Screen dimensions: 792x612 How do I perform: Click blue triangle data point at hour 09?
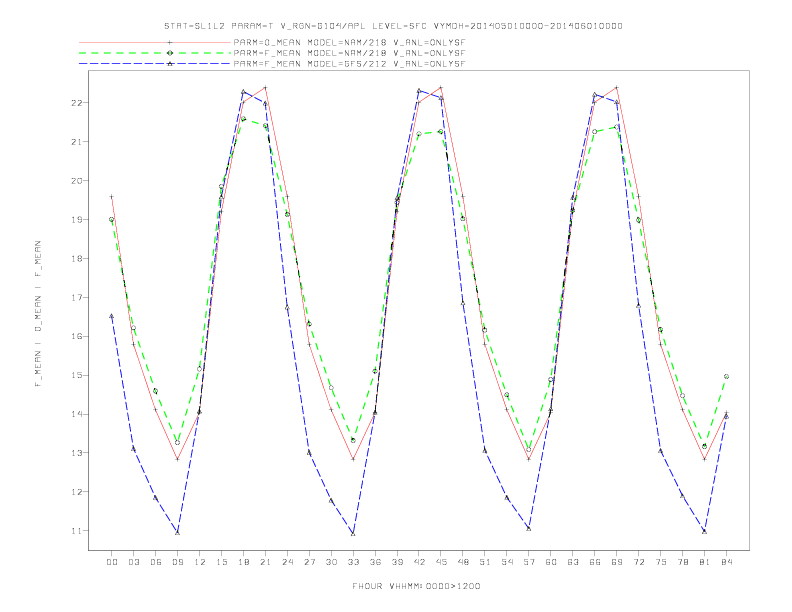point(177,532)
